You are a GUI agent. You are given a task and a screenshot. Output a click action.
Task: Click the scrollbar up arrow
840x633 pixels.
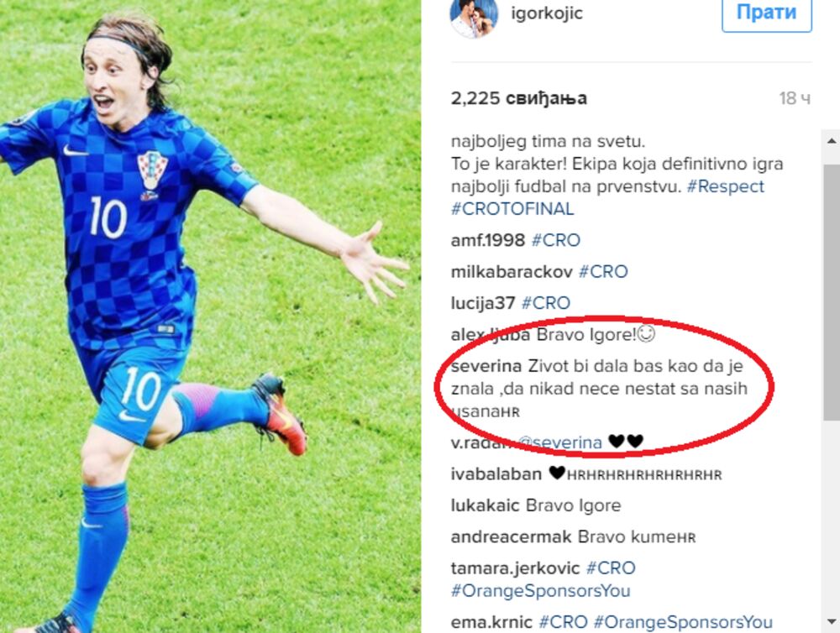(x=831, y=141)
